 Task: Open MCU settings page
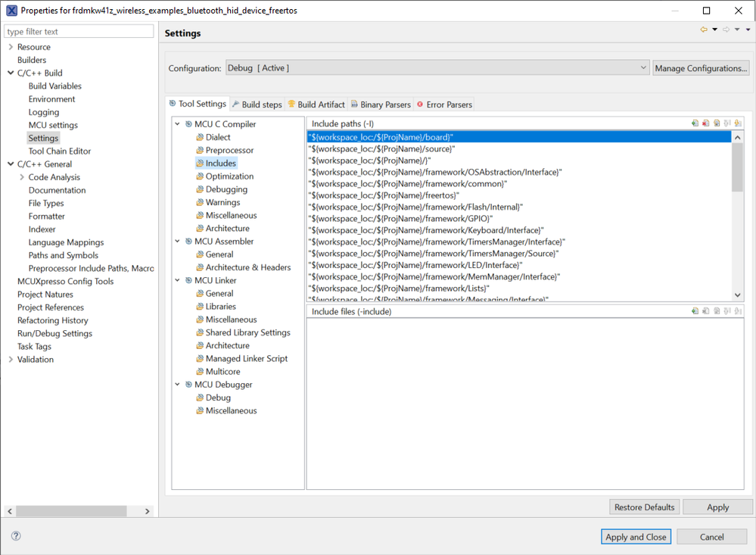(53, 125)
